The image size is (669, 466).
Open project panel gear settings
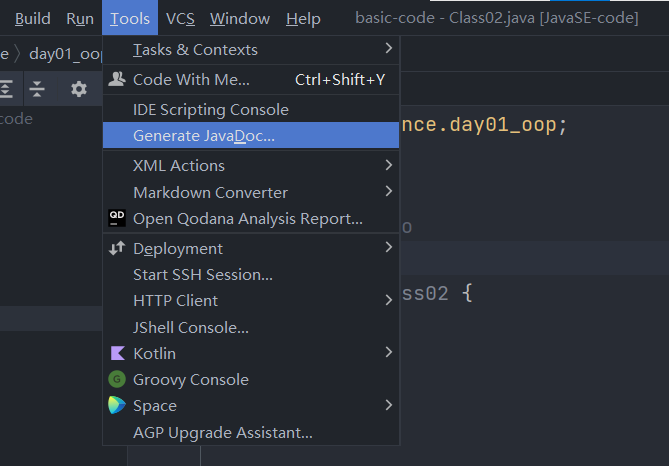[79, 89]
